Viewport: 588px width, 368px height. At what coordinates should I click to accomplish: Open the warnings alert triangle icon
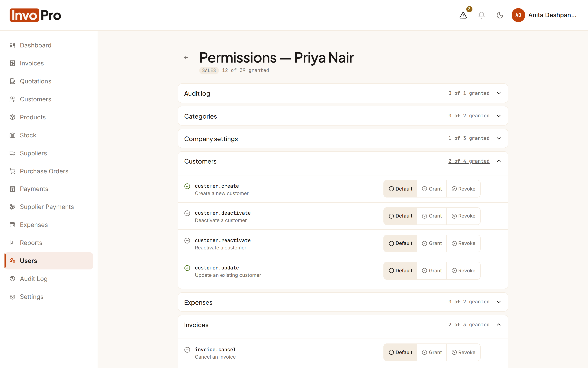(x=463, y=15)
